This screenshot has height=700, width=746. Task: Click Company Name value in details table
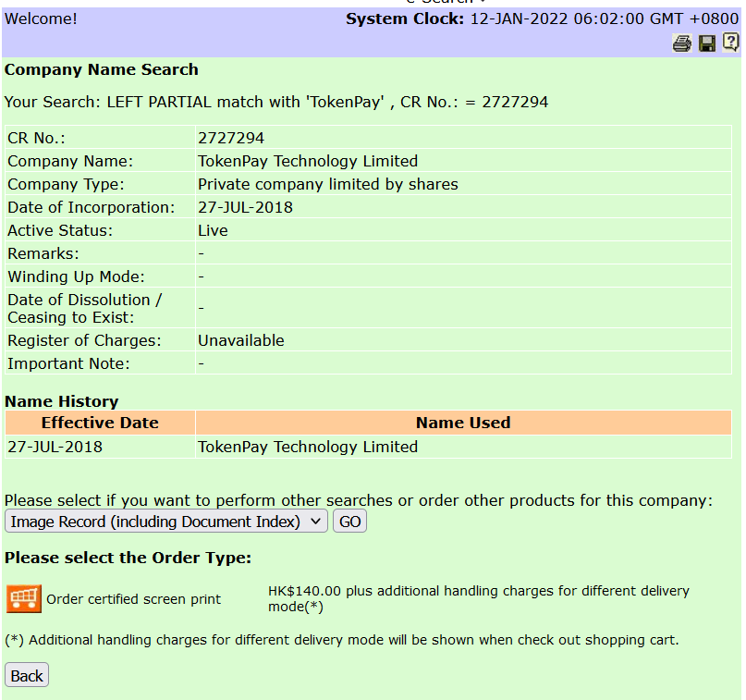[308, 161]
